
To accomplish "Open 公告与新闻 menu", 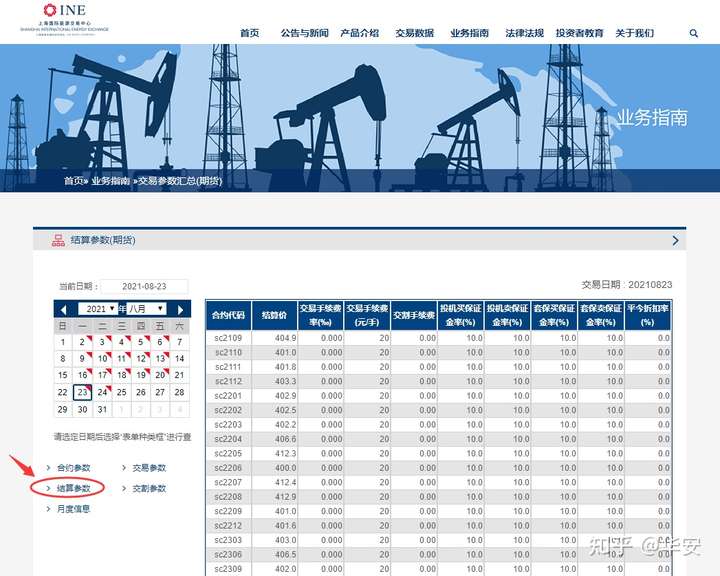I will [304, 33].
